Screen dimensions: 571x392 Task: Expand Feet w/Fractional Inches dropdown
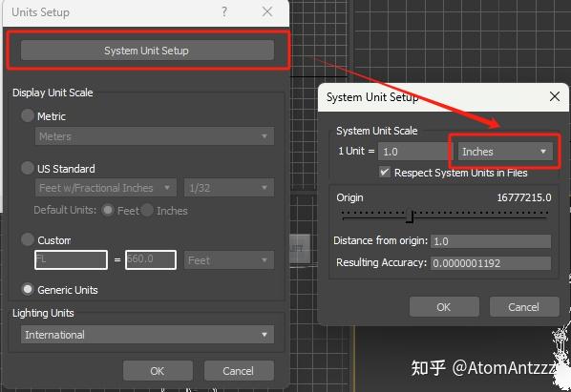(x=106, y=188)
